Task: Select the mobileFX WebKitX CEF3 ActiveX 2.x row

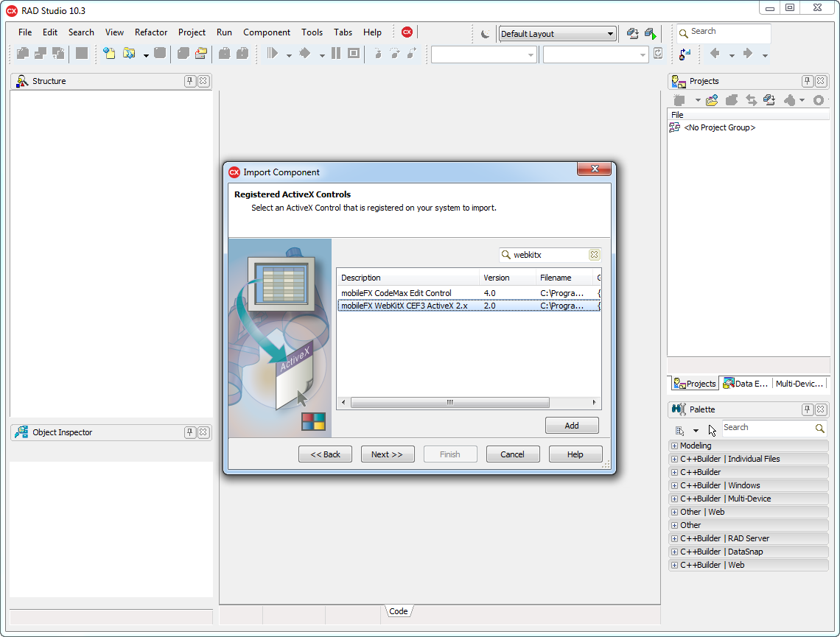Action: 469,306
